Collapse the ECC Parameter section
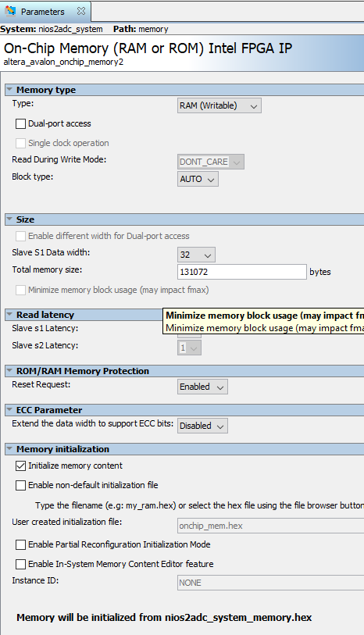 point(9,410)
